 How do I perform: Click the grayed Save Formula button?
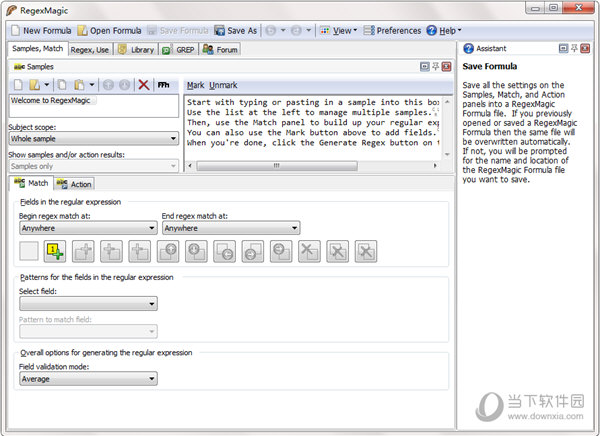point(178,31)
